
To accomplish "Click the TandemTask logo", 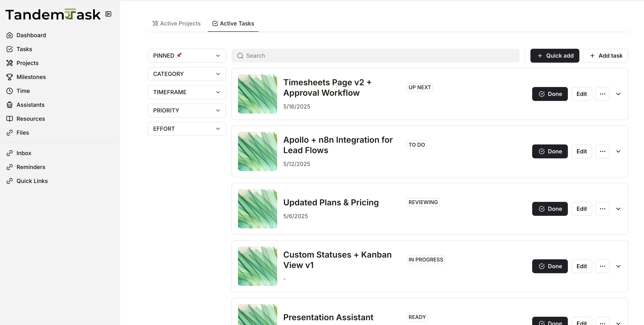I will click(x=53, y=14).
